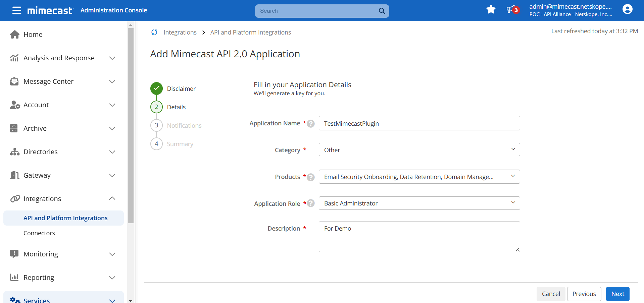Click the Reporting bar chart icon
The height and width of the screenshot is (303, 644).
tap(14, 277)
